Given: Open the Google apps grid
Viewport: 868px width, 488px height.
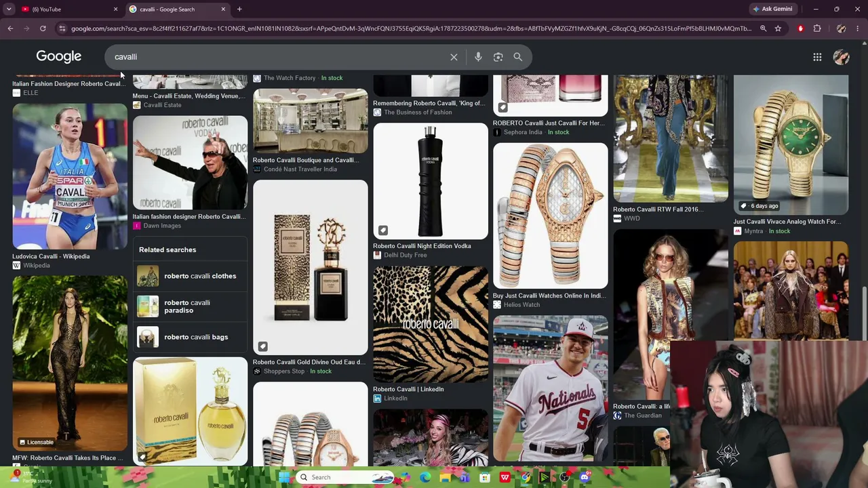Looking at the screenshot, I should coord(817,57).
